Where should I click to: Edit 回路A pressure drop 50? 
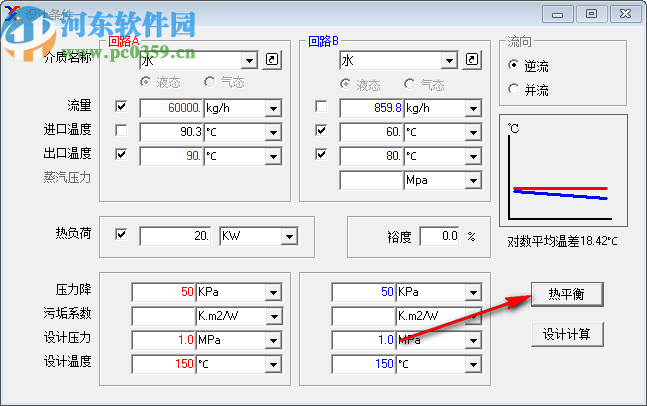(163, 293)
